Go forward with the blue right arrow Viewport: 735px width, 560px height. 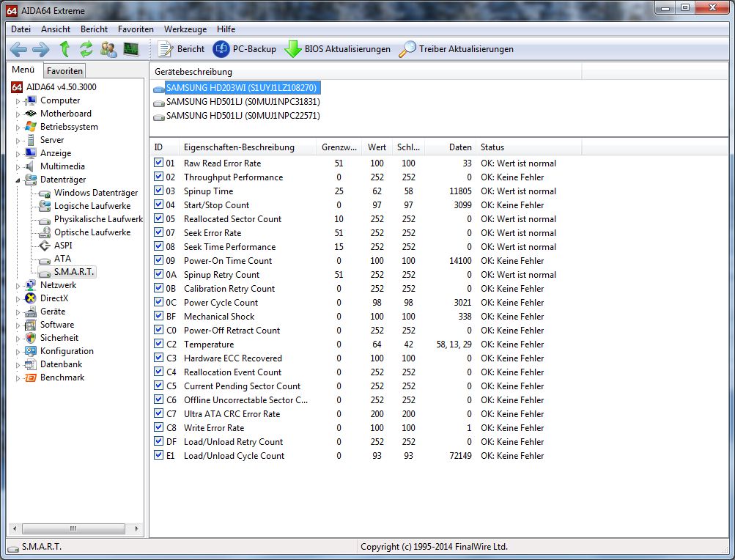[x=41, y=49]
